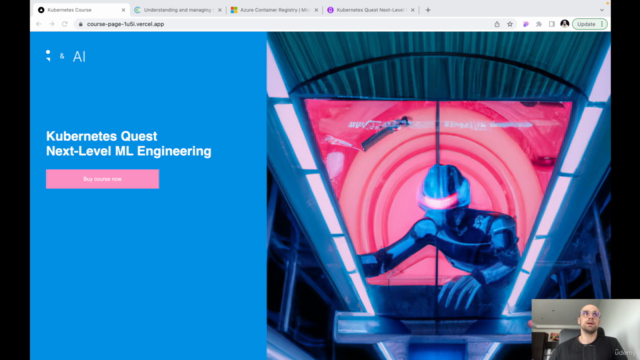Switch to Kubernetes Course tab
This screenshot has height=360, width=640.
point(82,10)
